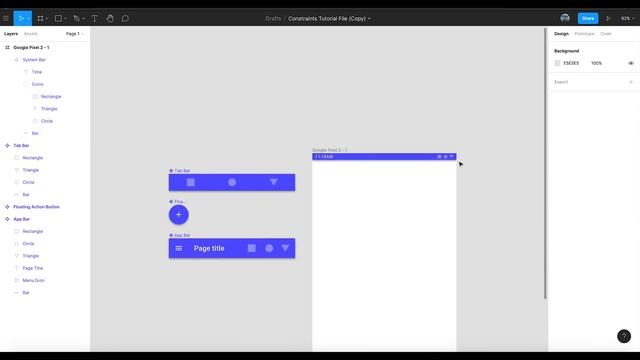Open the Move tool dropdown arrow

[28, 19]
